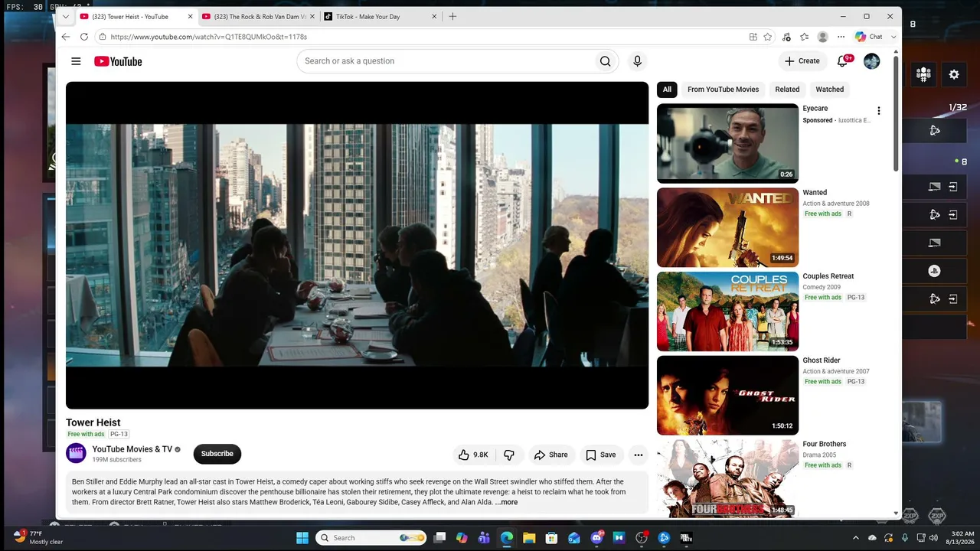Image resolution: width=980 pixels, height=551 pixels.
Task: Open Copilot from the taskbar
Action: [x=462, y=538]
